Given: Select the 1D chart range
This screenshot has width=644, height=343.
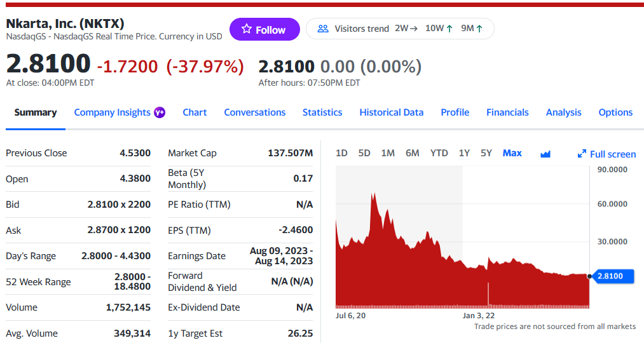Looking at the screenshot, I should [341, 153].
